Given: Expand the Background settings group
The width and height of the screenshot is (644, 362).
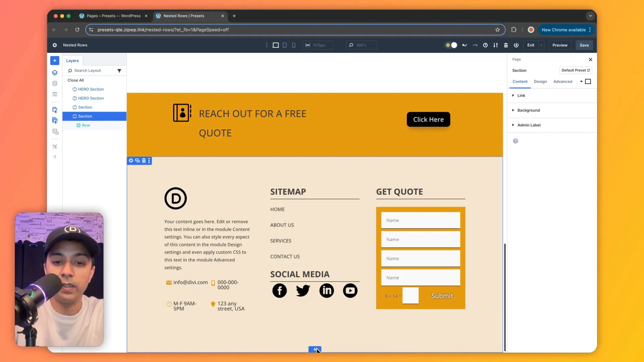Looking at the screenshot, I should coord(528,110).
